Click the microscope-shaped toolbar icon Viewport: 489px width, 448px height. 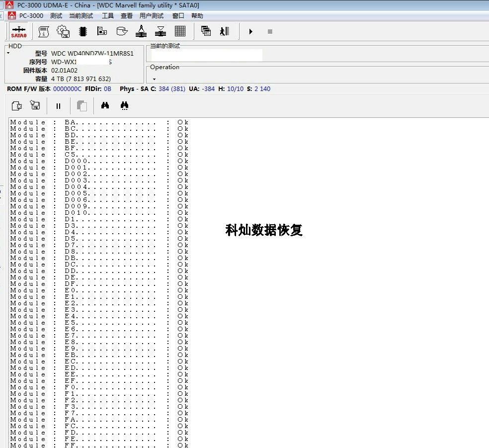click(141, 31)
